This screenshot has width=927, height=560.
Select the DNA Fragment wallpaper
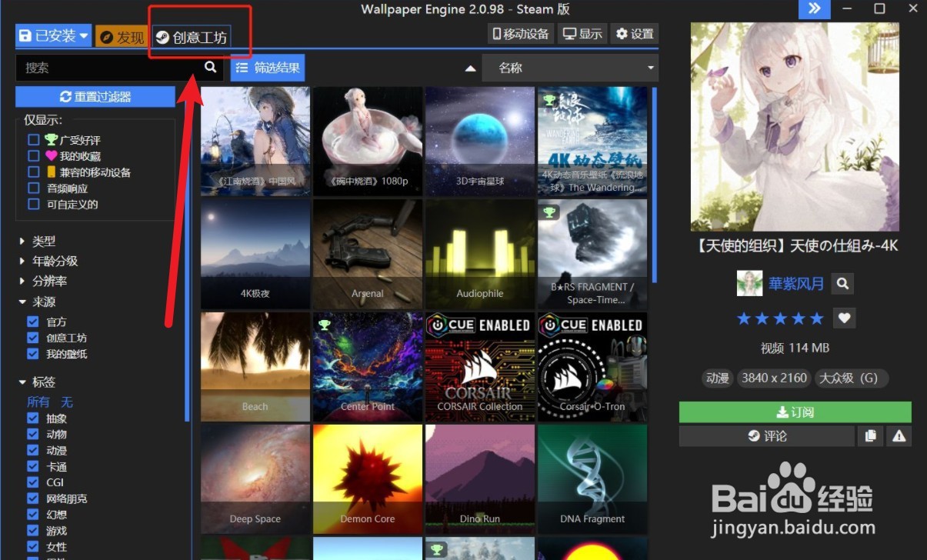click(x=592, y=479)
